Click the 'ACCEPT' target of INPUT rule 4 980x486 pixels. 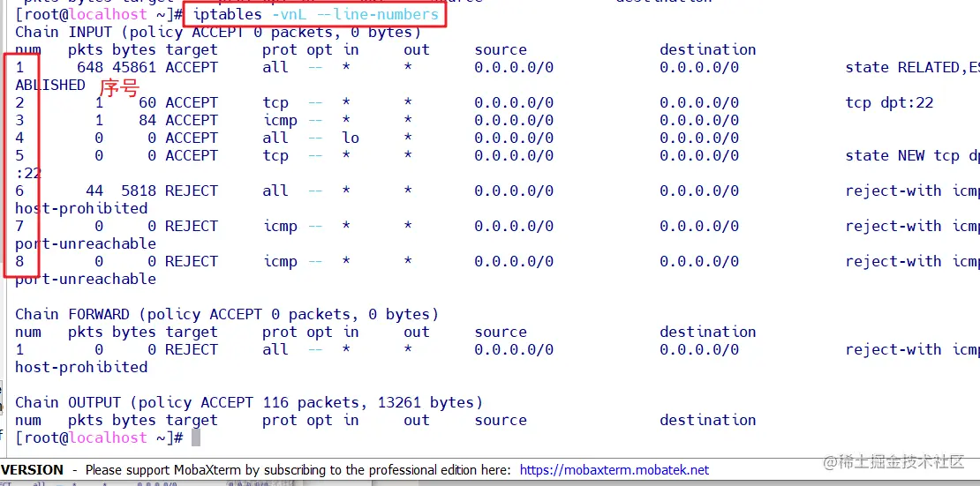192,138
